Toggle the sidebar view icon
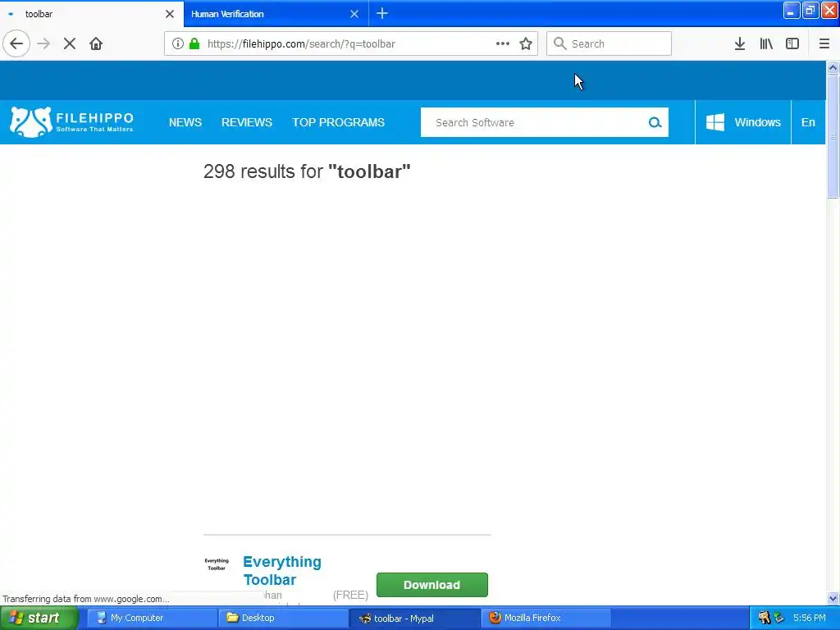The height and width of the screenshot is (630, 840). [x=792, y=43]
